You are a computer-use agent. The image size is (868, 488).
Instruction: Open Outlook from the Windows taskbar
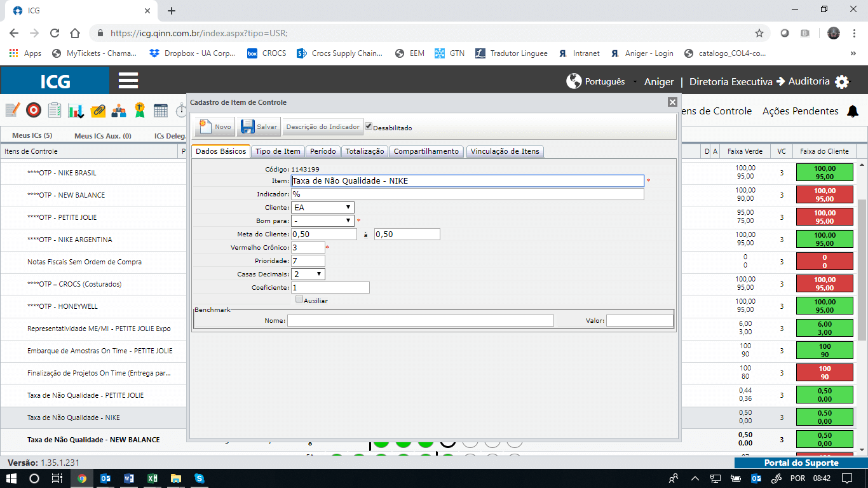click(x=105, y=478)
